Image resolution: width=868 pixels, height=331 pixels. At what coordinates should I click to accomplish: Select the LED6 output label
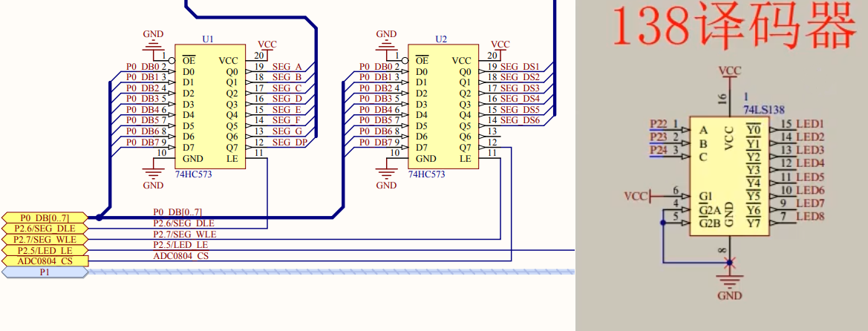pyautogui.click(x=810, y=191)
